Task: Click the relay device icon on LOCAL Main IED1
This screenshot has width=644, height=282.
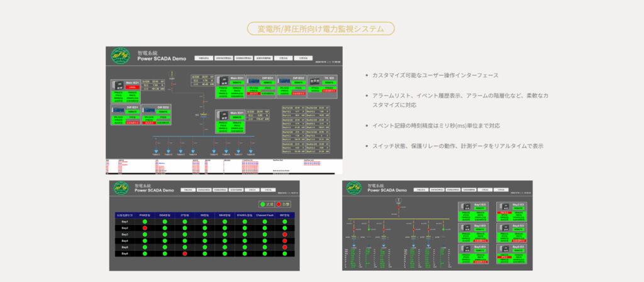Action: 118,85
